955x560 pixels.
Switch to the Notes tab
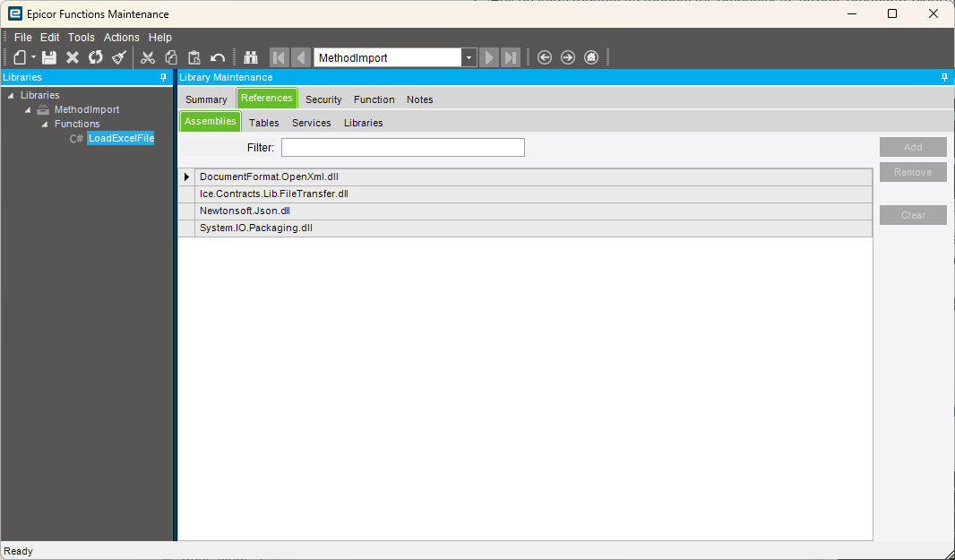click(x=419, y=99)
